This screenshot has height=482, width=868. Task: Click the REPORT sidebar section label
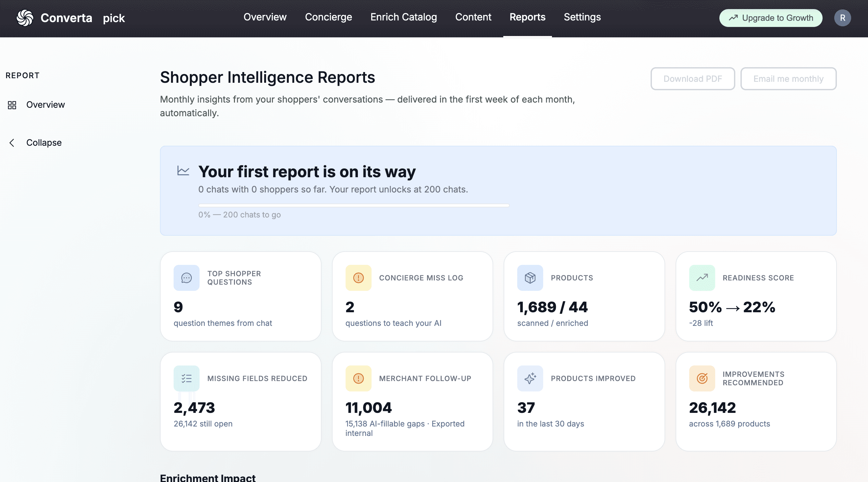[x=23, y=76]
